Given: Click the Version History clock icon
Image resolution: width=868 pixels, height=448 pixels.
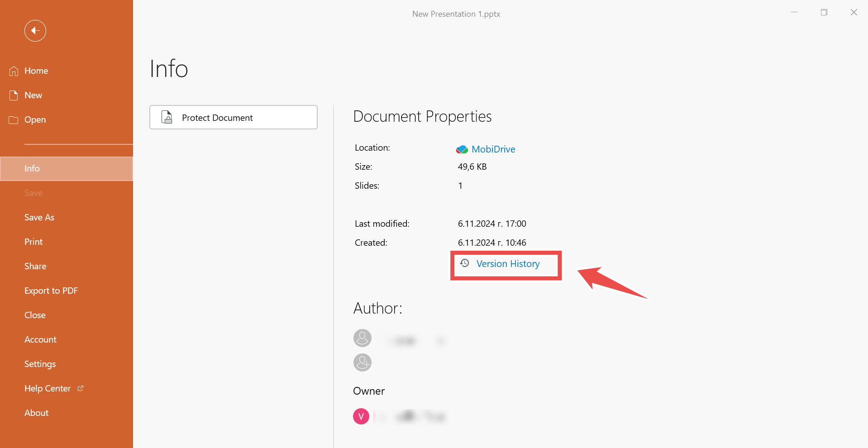Looking at the screenshot, I should pos(464,263).
